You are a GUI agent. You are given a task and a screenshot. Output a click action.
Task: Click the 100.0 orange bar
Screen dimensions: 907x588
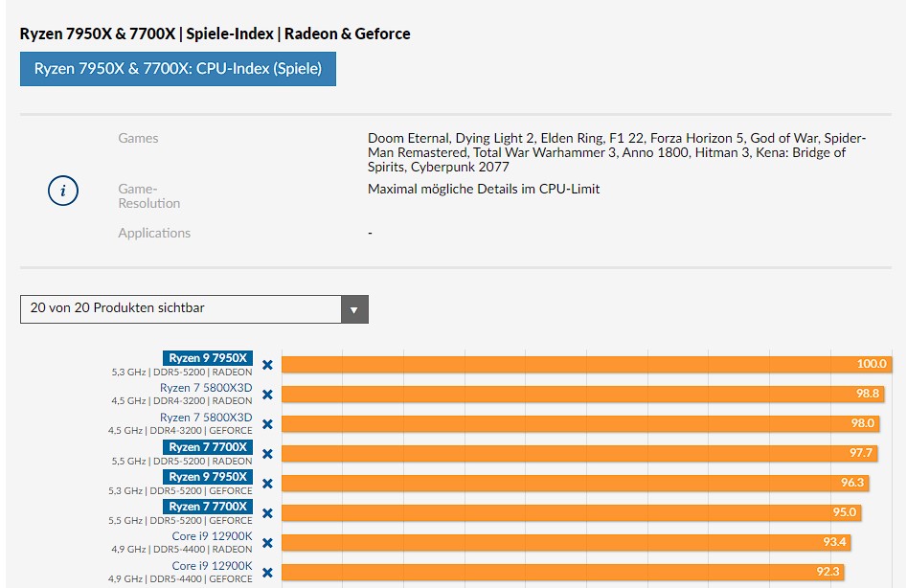click(586, 364)
